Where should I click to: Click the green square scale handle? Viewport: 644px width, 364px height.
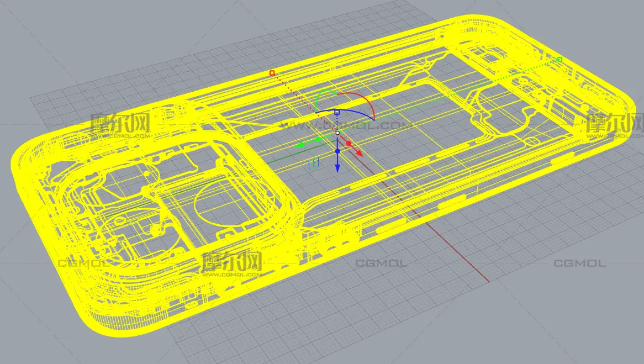559,60
